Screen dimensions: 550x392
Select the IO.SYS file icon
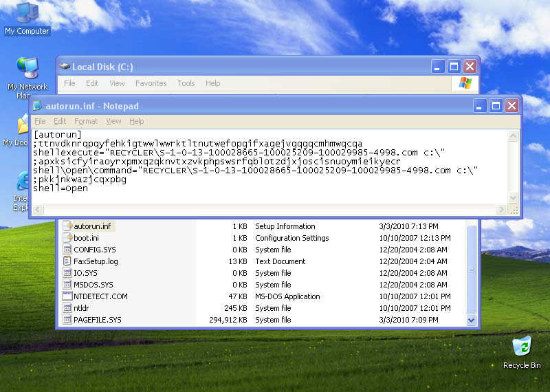click(67, 272)
